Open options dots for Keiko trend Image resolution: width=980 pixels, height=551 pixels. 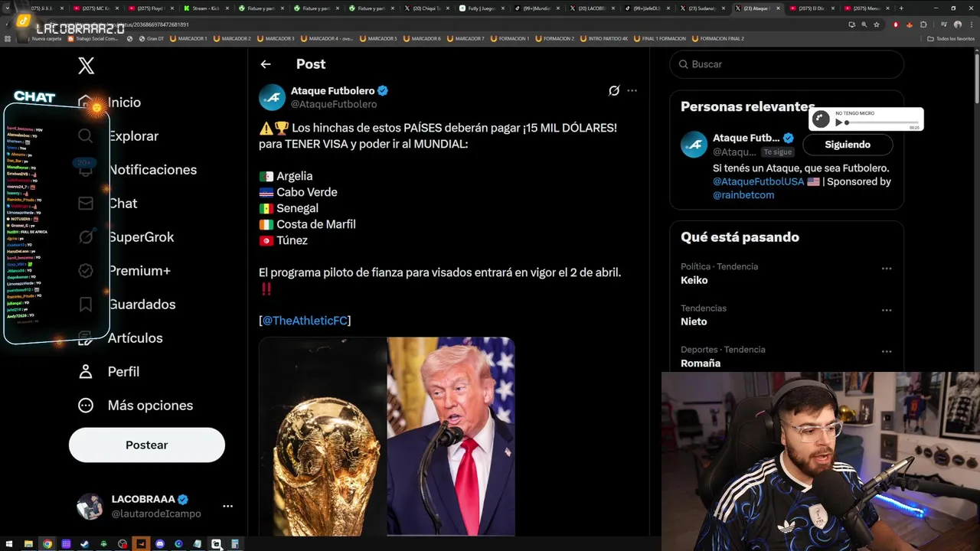click(x=887, y=269)
